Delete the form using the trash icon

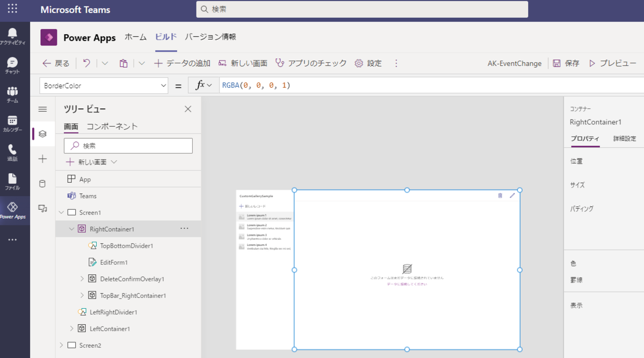(x=500, y=196)
